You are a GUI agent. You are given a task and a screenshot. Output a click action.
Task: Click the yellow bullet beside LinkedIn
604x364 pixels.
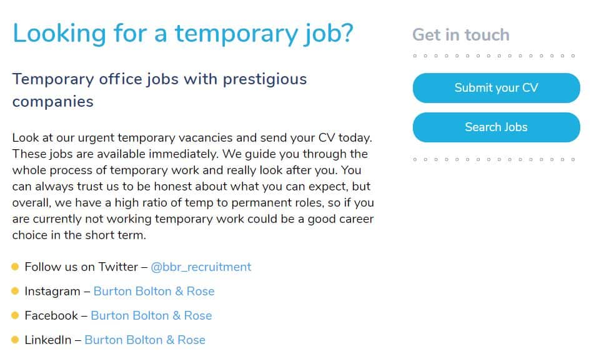point(15,340)
